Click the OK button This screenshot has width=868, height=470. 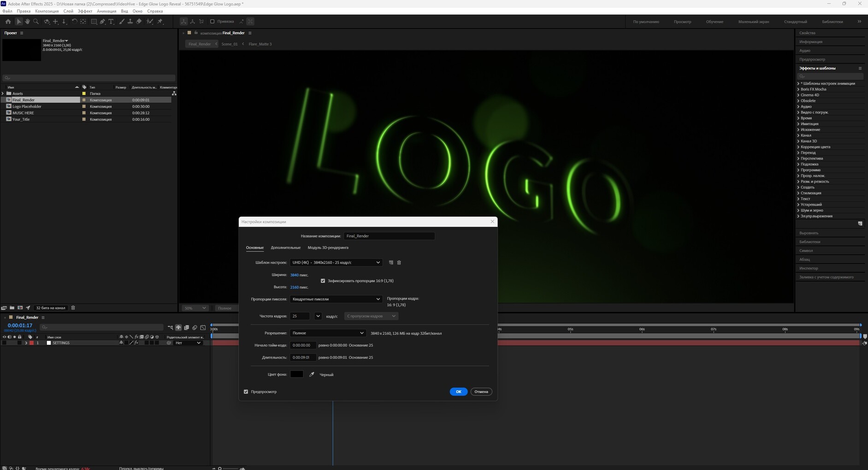click(x=458, y=392)
